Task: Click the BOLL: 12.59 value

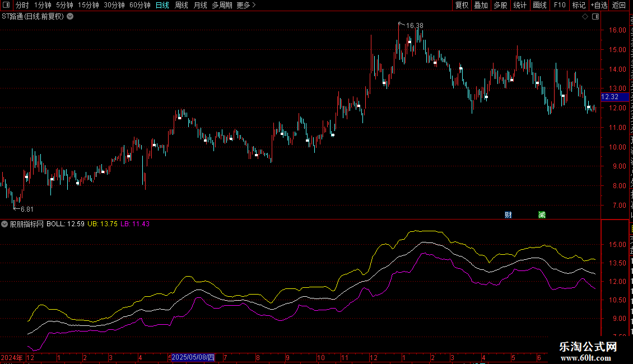Action: point(66,224)
